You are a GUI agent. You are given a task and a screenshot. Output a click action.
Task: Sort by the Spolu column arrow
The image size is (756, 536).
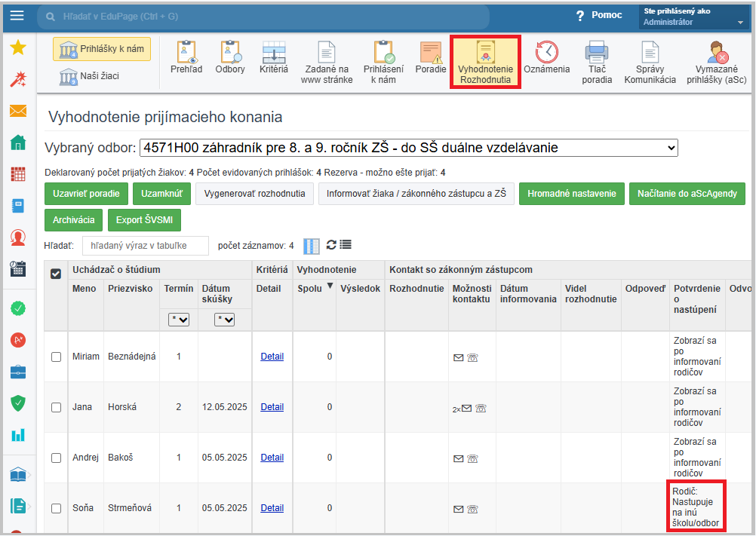click(330, 286)
